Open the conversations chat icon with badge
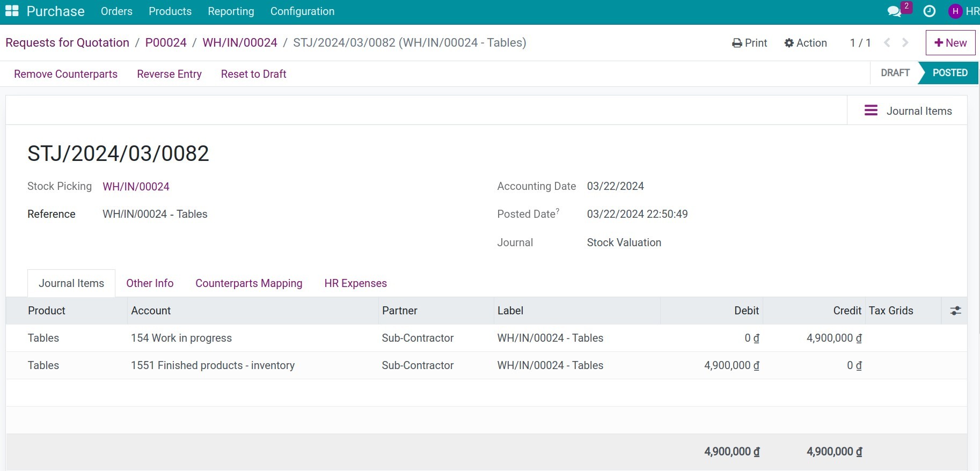The height and width of the screenshot is (471, 980). pyautogui.click(x=898, y=10)
